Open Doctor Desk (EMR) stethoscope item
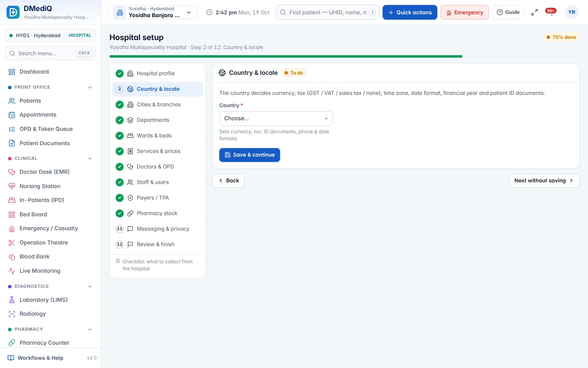The width and height of the screenshot is (588, 368). tap(50, 172)
